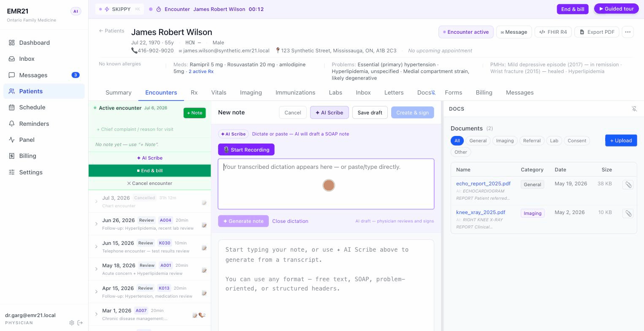The width and height of the screenshot is (644, 331).
Task: Switch to the Rx tab
Action: [x=194, y=92]
